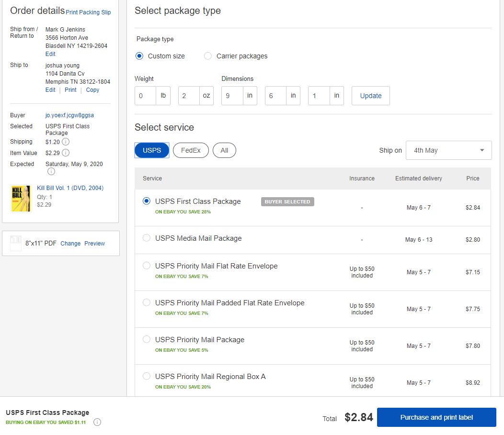Click the May 6 - 13 delivery estimate
The width and height of the screenshot is (504, 435).
pyautogui.click(x=419, y=239)
